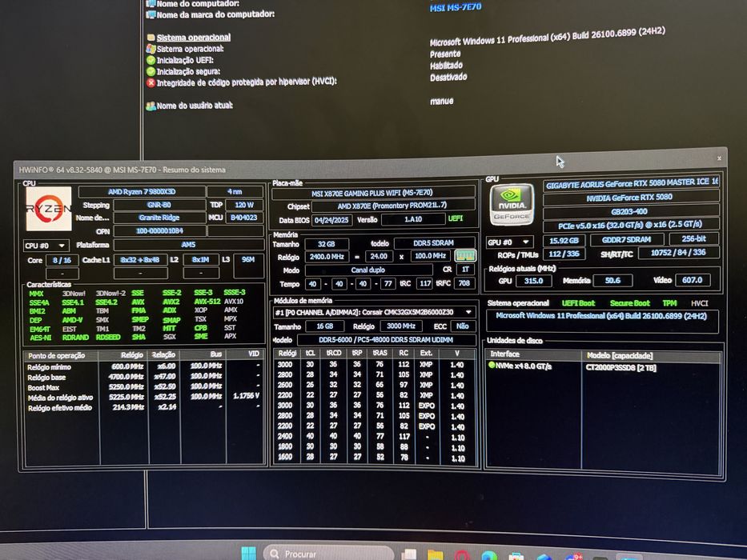Select the Boost Max operating point row
The image size is (747, 560).
[143, 386]
